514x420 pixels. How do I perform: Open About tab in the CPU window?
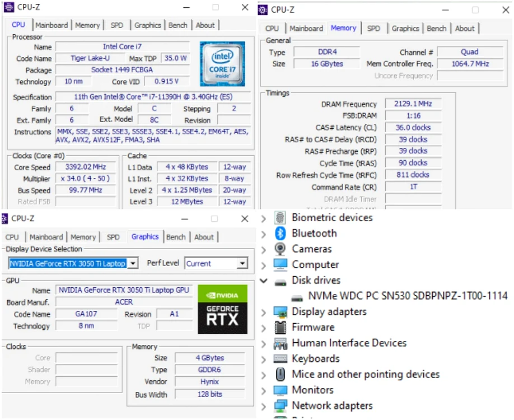click(205, 25)
